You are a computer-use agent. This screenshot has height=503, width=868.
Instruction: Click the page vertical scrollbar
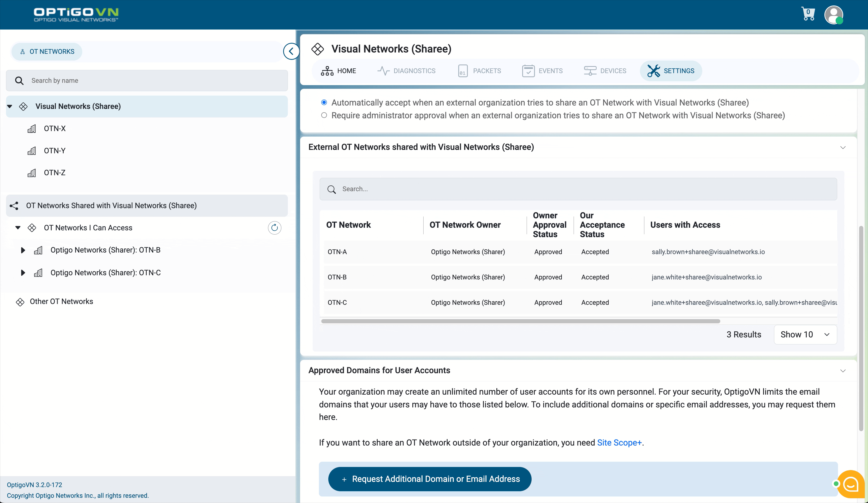[x=861, y=328]
